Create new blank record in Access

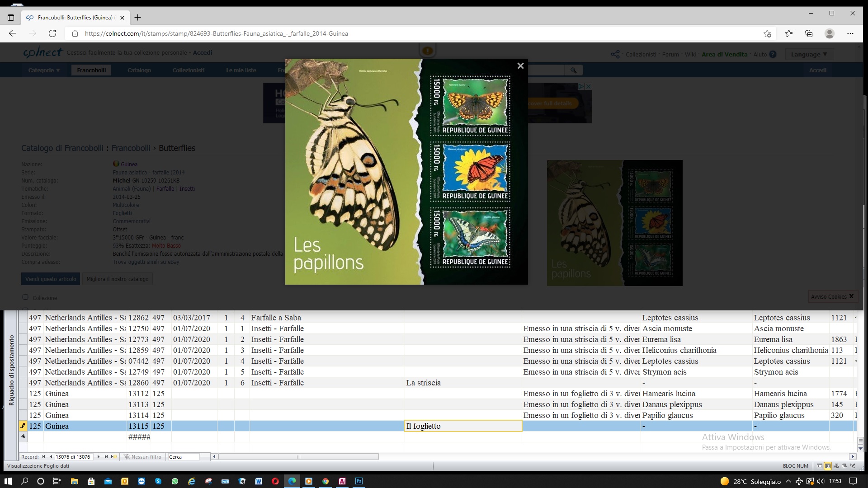point(114,457)
